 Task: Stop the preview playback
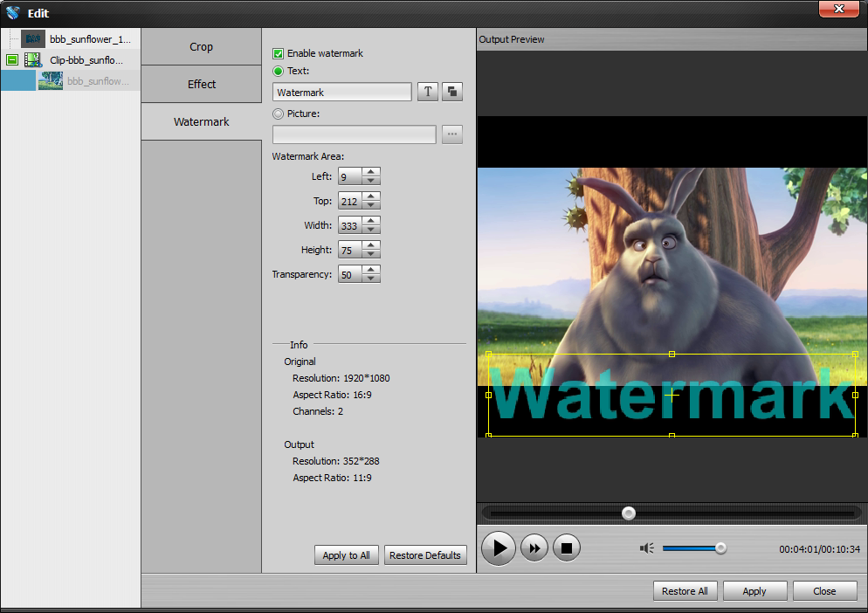pos(567,548)
